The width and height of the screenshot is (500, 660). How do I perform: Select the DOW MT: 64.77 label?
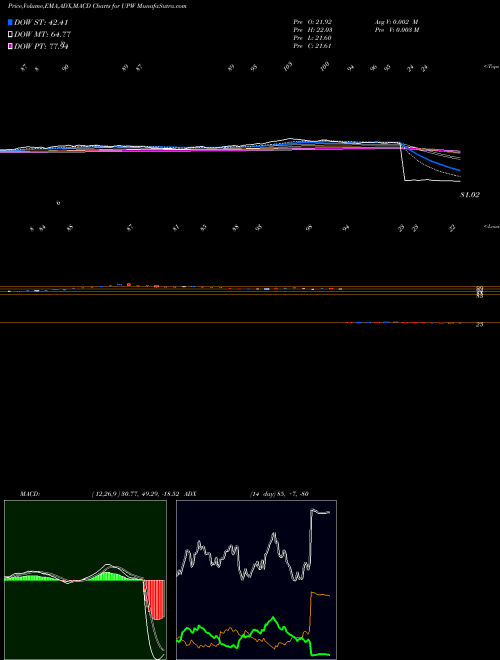point(42,34)
